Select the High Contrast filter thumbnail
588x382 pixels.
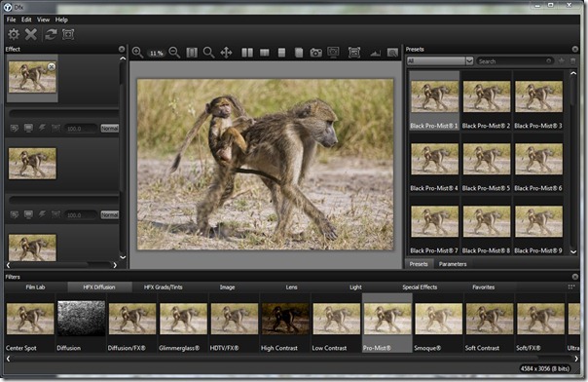[285, 319]
